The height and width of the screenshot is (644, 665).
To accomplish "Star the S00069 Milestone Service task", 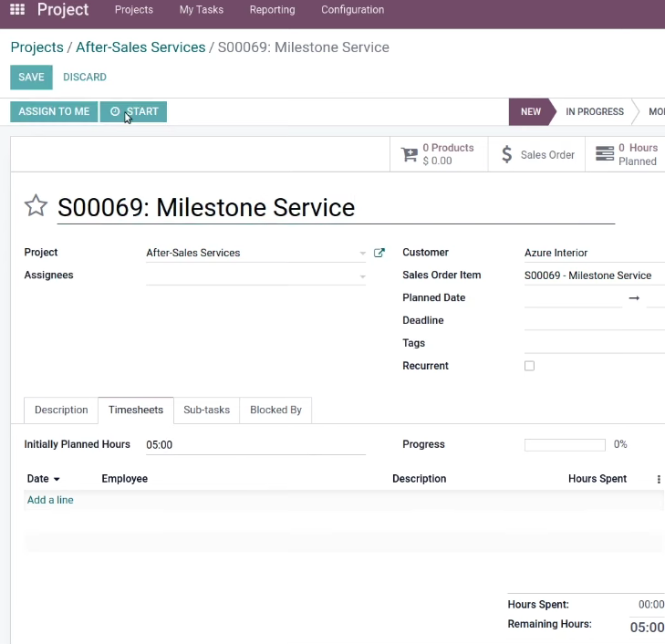I will click(36, 205).
